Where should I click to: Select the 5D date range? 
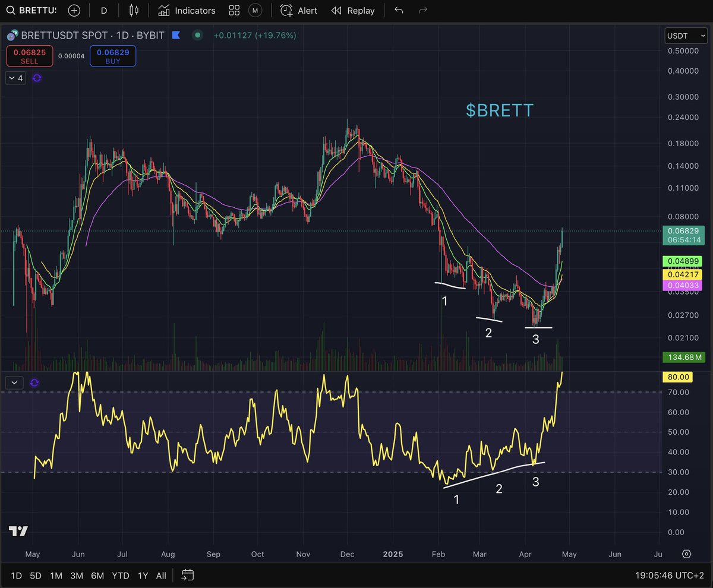click(x=36, y=576)
